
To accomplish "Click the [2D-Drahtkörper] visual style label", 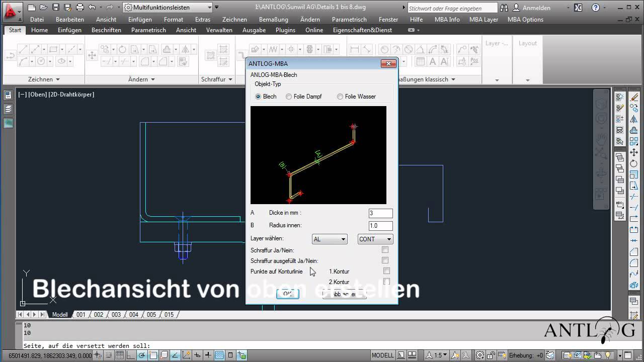I will 71,95.
